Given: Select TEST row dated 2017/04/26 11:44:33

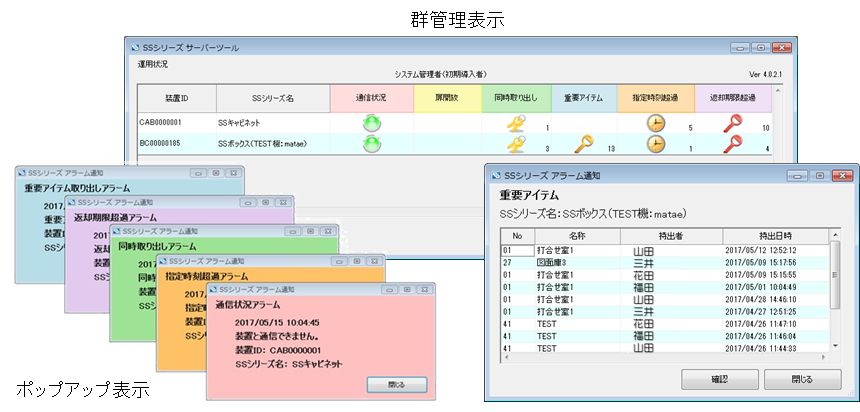Looking at the screenshot, I should (664, 348).
